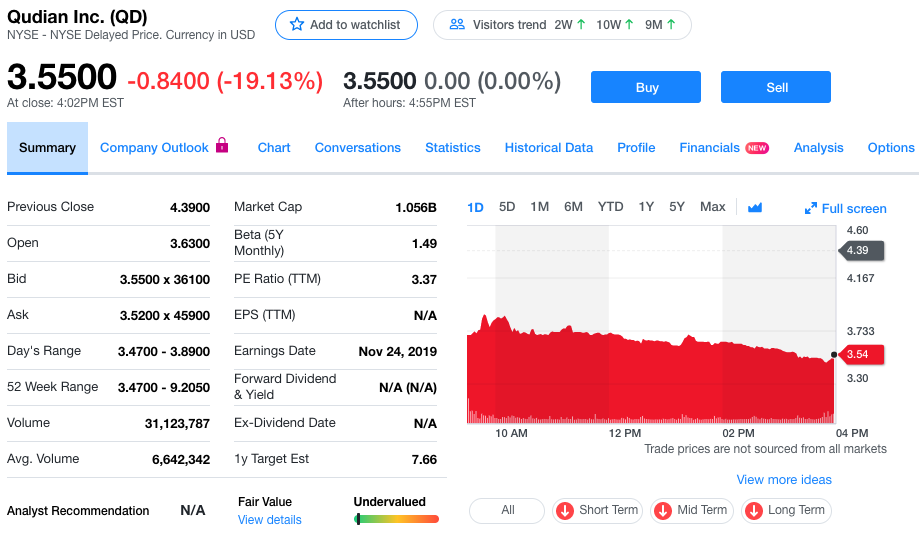Click the Mid Term down arrow icon
The width and height of the screenshot is (919, 545).
(663, 510)
